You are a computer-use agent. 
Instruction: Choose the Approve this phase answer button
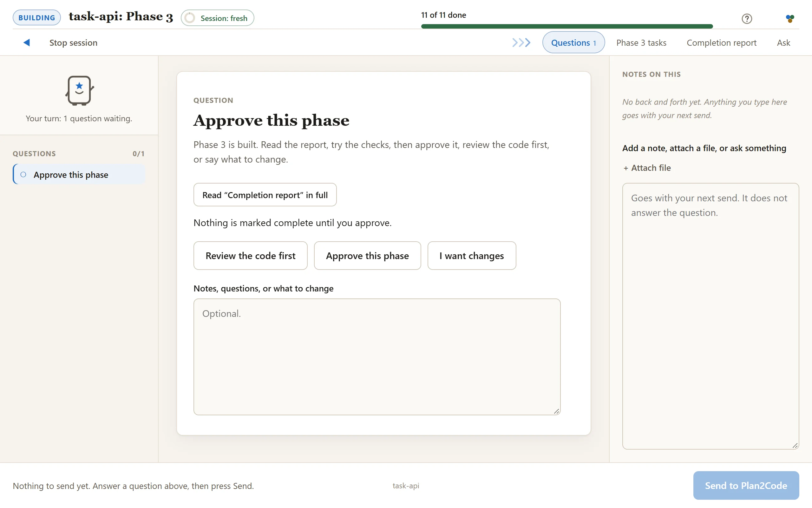(367, 256)
